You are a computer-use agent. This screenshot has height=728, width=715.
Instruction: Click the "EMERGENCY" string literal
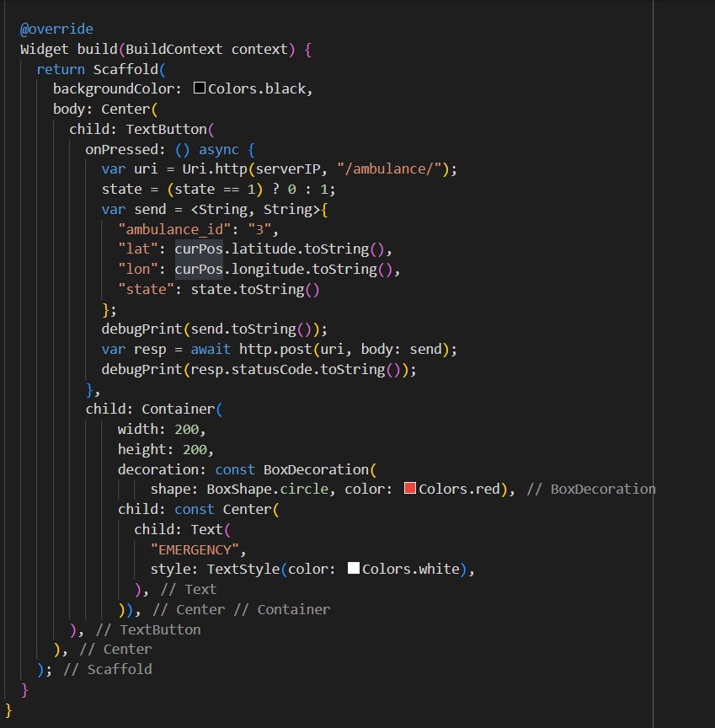[195, 549]
